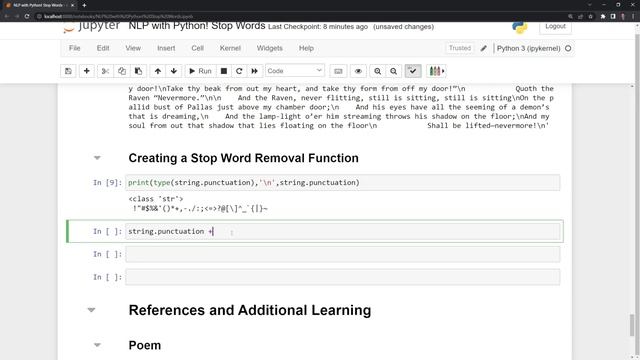640x360 pixels.
Task: Open the Insert menu
Action: point(166,48)
